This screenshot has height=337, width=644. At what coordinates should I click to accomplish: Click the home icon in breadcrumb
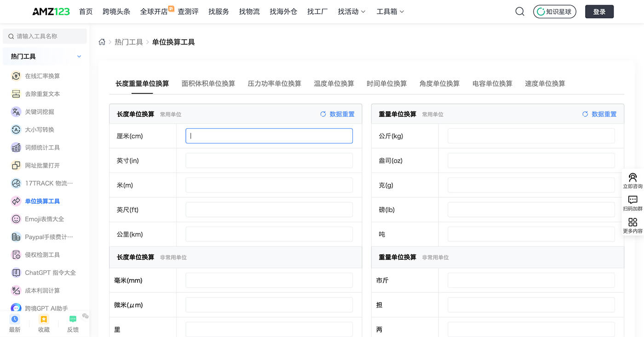tap(102, 42)
